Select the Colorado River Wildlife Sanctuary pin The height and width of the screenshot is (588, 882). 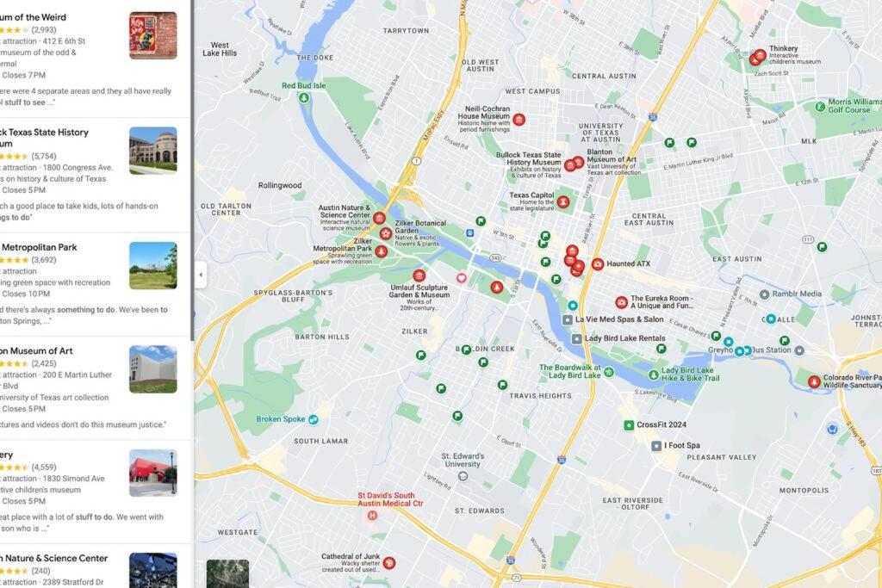point(814,381)
